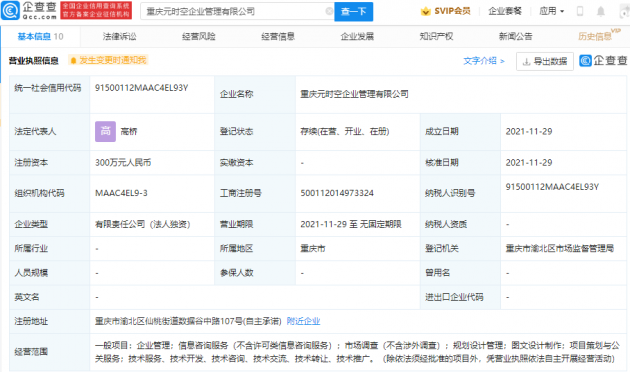Screen dimensions: 630x372
Task: Clear the search box with the x icon
Action: point(329,11)
